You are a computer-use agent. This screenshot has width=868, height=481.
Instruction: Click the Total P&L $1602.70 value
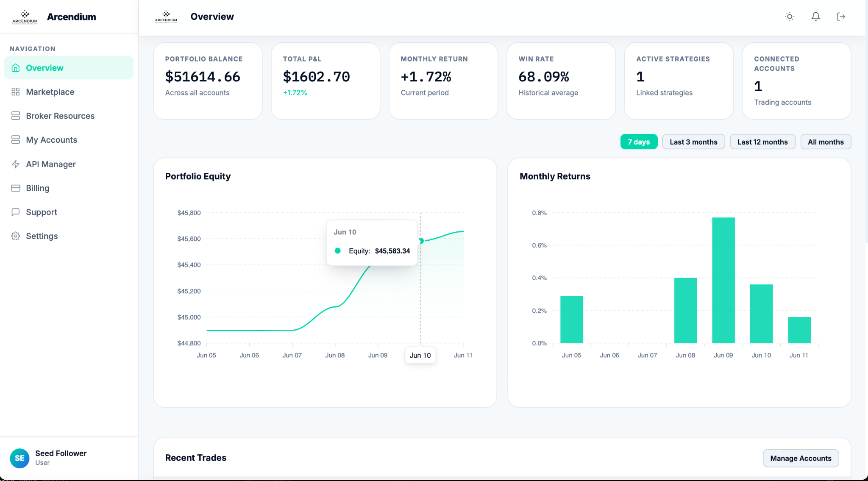[x=316, y=77]
